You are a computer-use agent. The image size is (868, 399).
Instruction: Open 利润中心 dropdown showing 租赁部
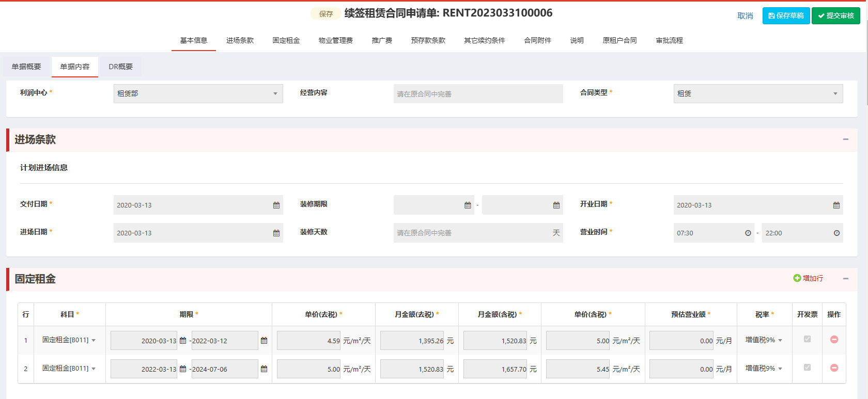click(x=198, y=93)
